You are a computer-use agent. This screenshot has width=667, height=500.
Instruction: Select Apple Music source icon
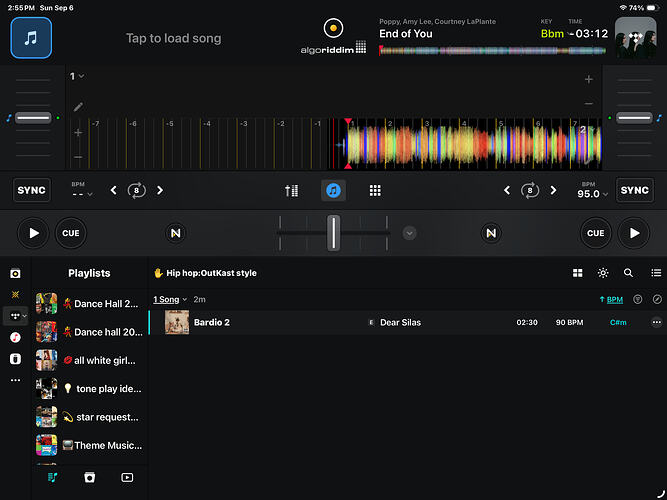pyautogui.click(x=15, y=337)
